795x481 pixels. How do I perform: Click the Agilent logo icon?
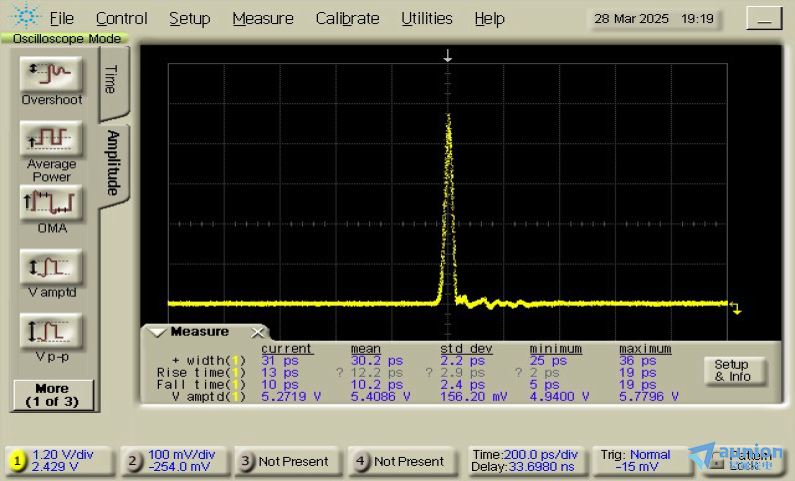click(25, 18)
